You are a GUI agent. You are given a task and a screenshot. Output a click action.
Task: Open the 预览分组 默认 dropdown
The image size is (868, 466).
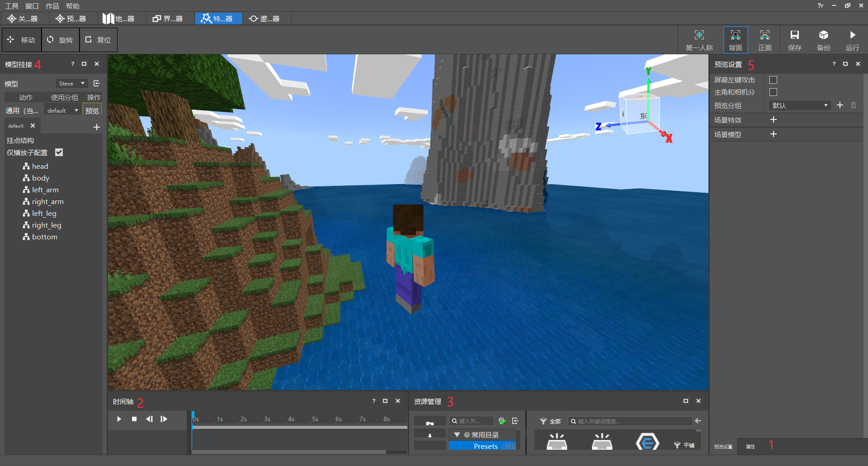(x=800, y=105)
